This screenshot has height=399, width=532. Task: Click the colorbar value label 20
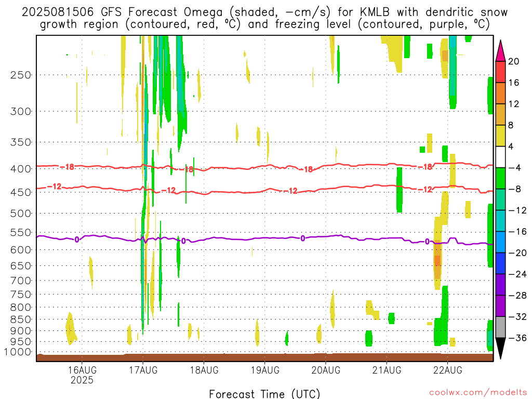click(514, 61)
